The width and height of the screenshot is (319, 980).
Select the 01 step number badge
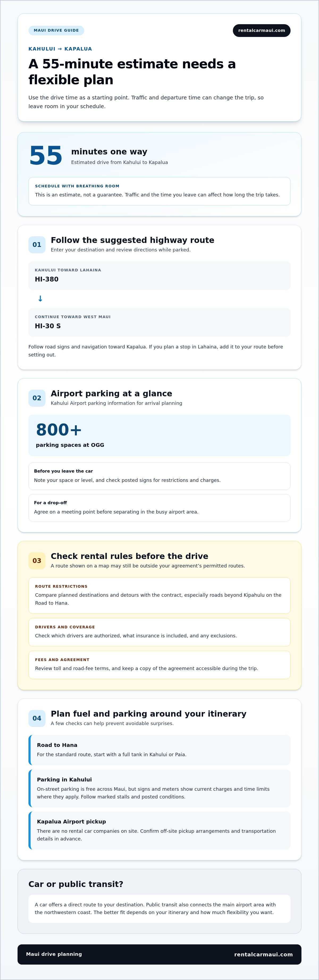pyautogui.click(x=37, y=245)
